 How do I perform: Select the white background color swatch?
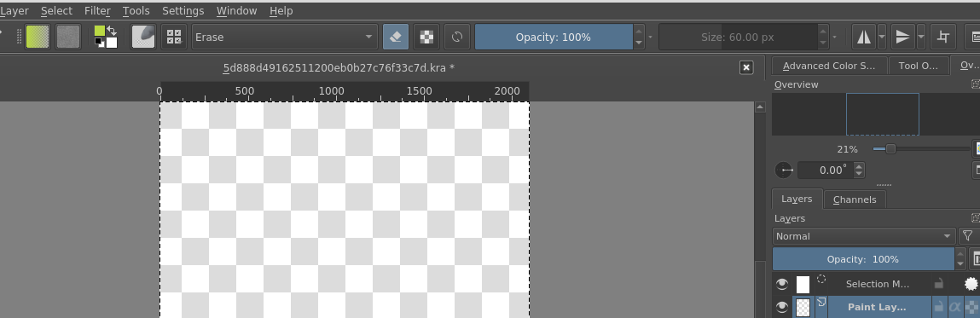click(x=112, y=43)
